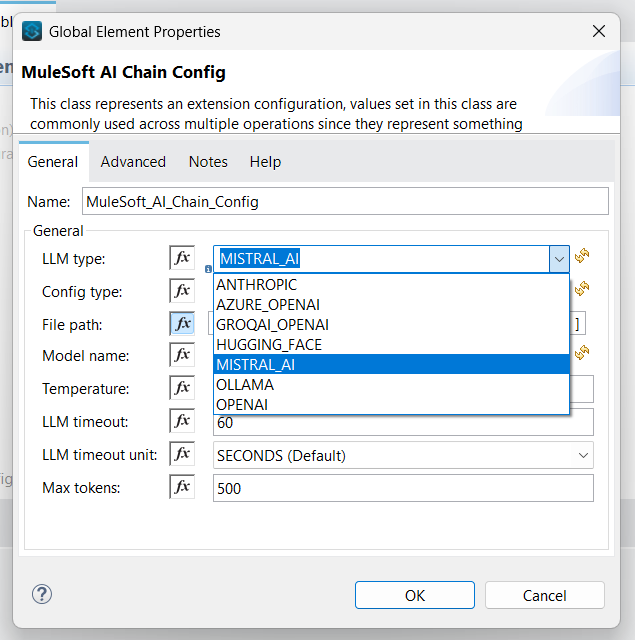
Task: Click the small info badge under LLM type
Action: (x=208, y=269)
